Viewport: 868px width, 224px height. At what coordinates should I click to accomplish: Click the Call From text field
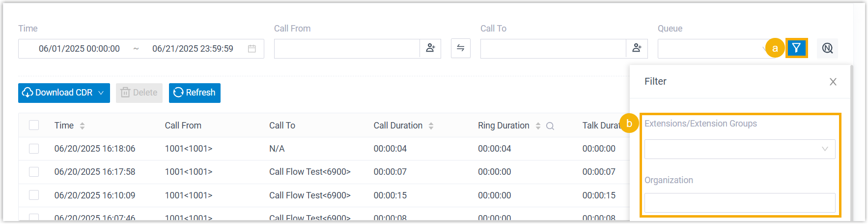[347, 49]
